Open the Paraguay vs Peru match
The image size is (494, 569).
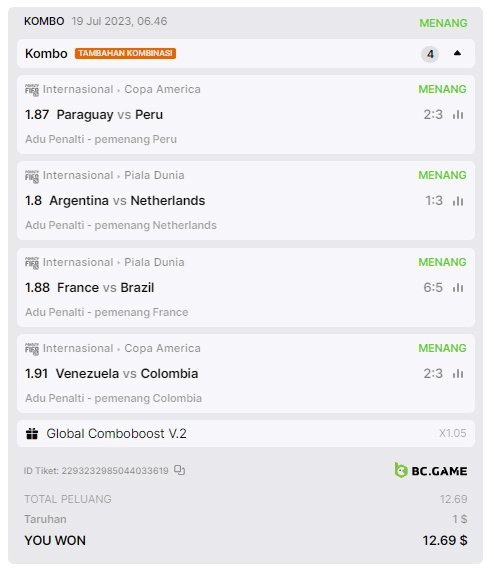click(110, 115)
